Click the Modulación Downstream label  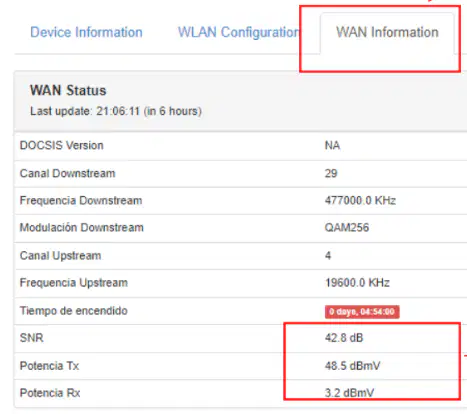[82, 227]
